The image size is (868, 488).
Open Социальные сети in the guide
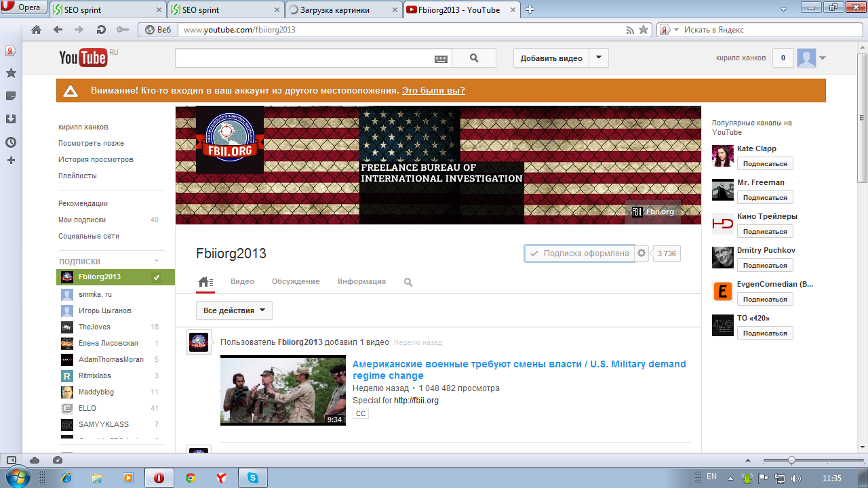[x=89, y=236]
